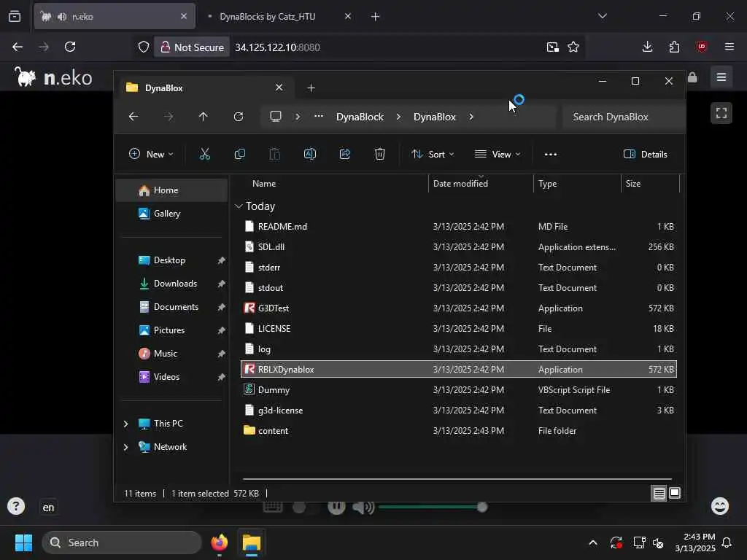This screenshot has width=747, height=560.
Task: Navigate to DynaBlock in the breadcrumb
Action: coord(360,117)
